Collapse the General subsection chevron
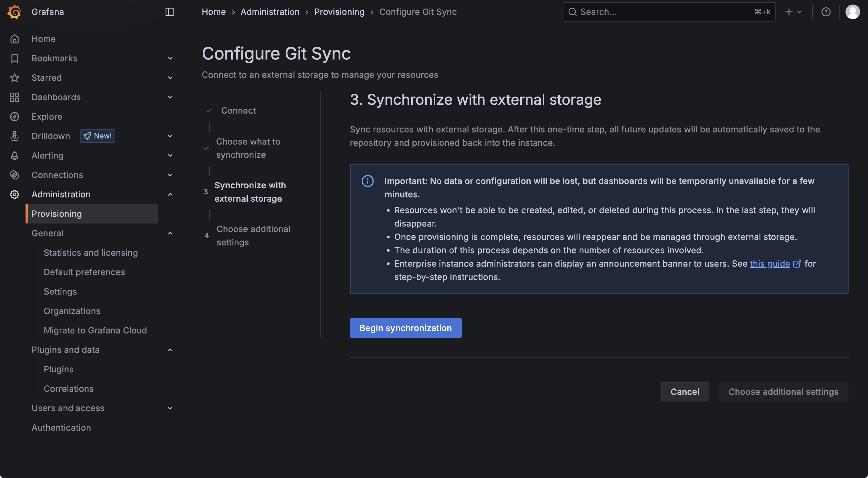The image size is (868, 478). tap(170, 233)
